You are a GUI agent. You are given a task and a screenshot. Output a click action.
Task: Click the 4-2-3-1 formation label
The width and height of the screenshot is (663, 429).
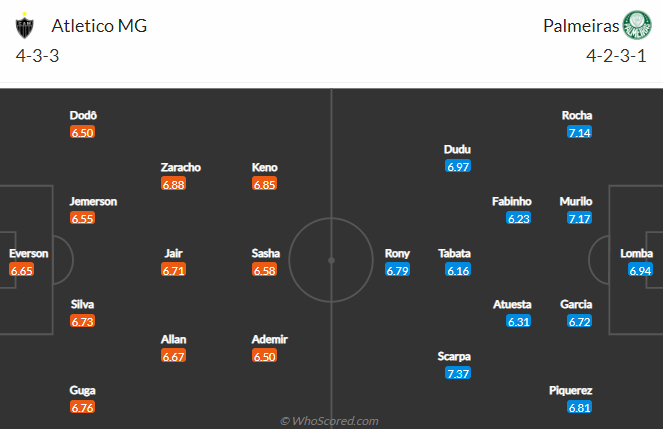coord(616,56)
